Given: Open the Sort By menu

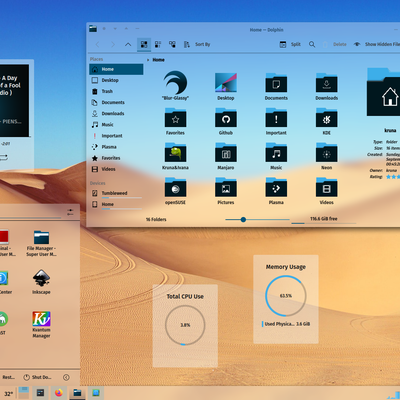Looking at the screenshot, I should [197, 44].
